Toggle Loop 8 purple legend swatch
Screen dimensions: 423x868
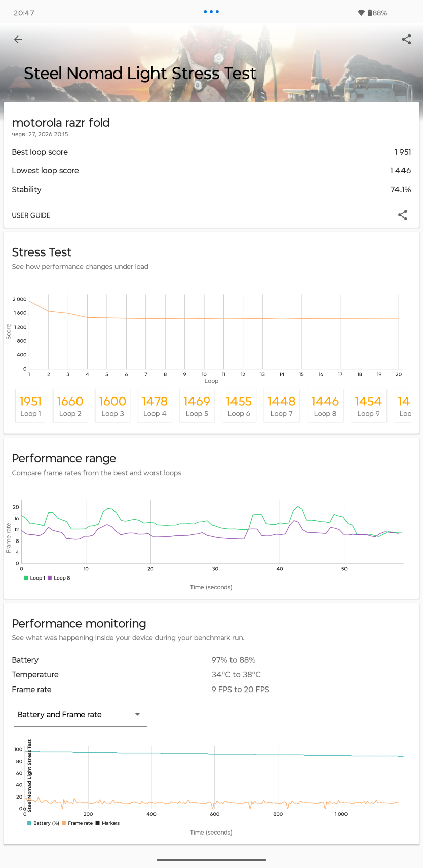pos(50,578)
